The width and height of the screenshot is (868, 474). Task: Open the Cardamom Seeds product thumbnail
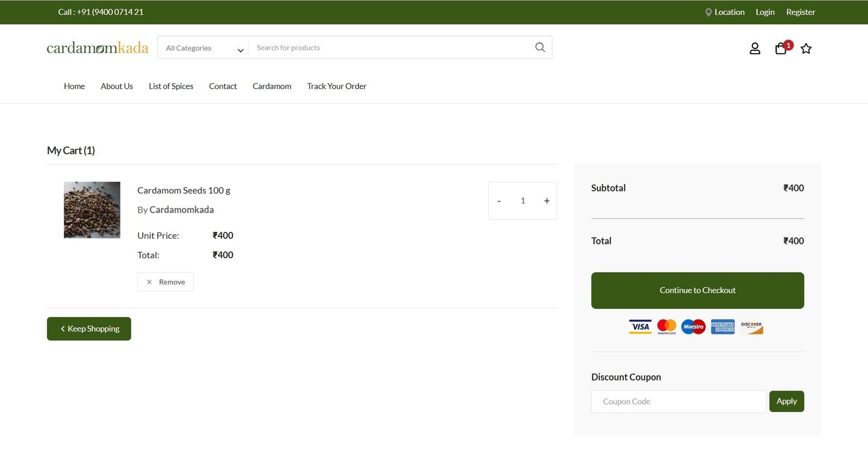92,210
